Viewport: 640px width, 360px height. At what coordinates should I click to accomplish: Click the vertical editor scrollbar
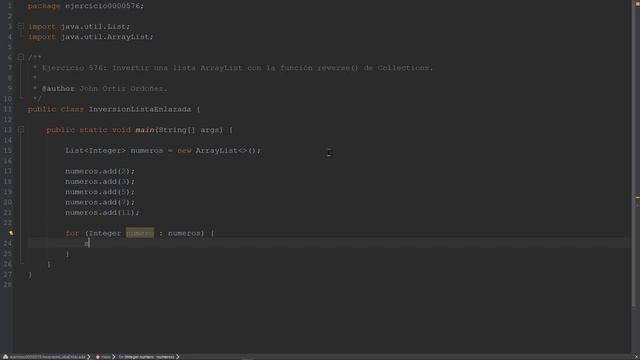tap(633, 153)
